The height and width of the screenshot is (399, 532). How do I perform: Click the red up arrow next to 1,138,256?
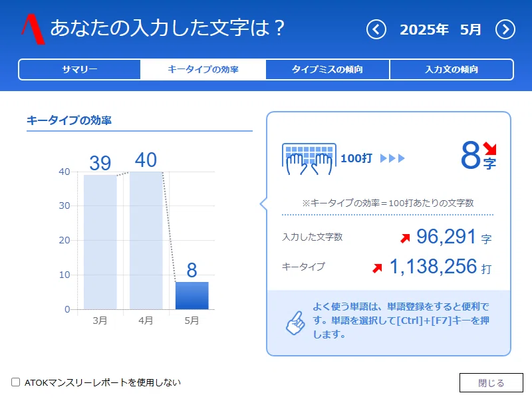[377, 268]
